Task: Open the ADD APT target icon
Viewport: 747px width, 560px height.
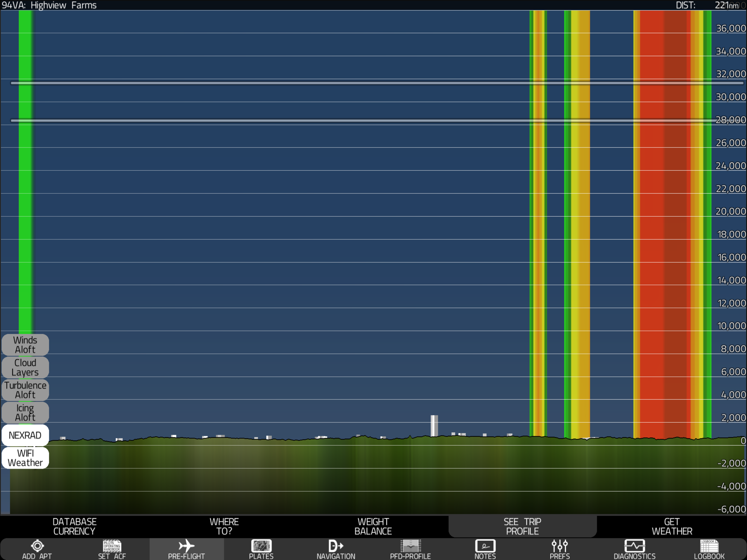Action: point(37,546)
